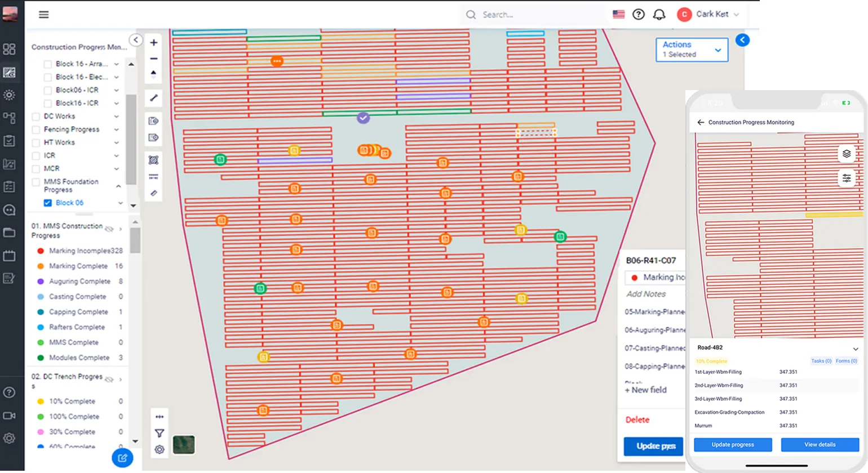
Task: Open the notifications bell
Action: 659,15
